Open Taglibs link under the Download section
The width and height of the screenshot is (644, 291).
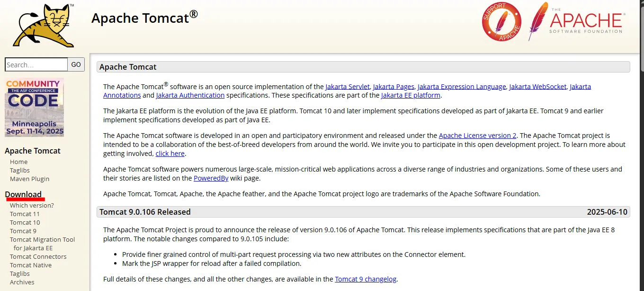20,274
